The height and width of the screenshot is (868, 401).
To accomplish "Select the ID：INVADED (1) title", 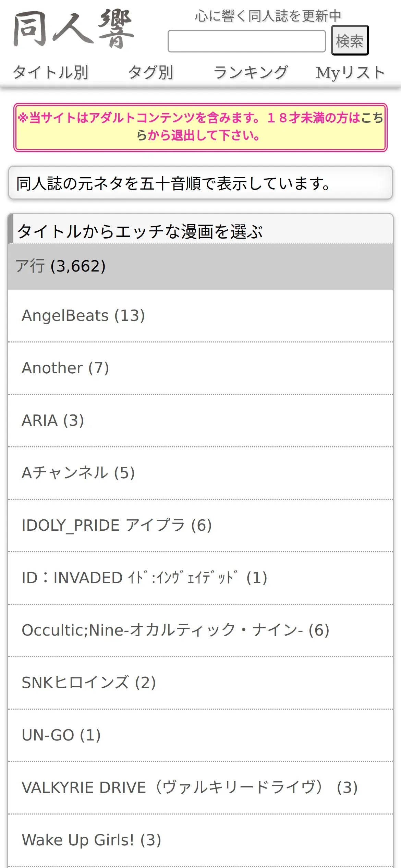I will click(x=144, y=578).
